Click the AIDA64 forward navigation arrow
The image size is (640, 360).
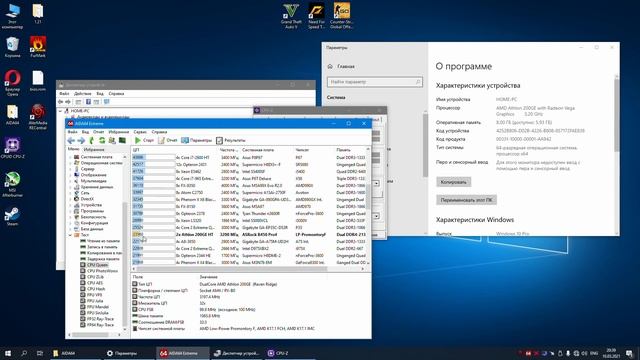[81, 140]
